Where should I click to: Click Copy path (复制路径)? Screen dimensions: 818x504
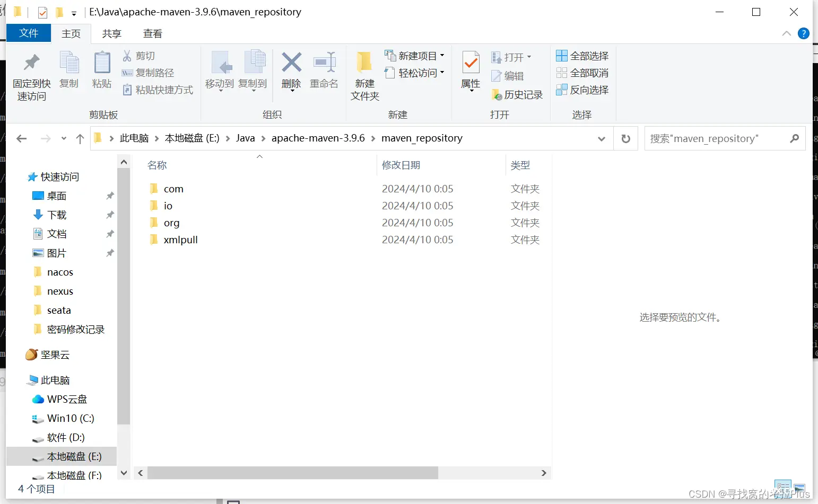(x=148, y=73)
